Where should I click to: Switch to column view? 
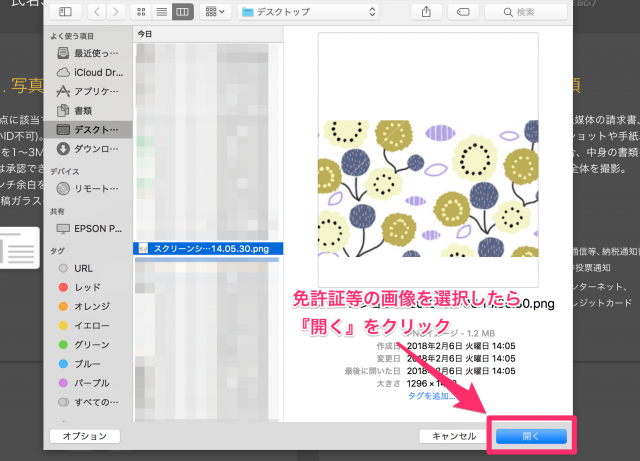tap(182, 12)
